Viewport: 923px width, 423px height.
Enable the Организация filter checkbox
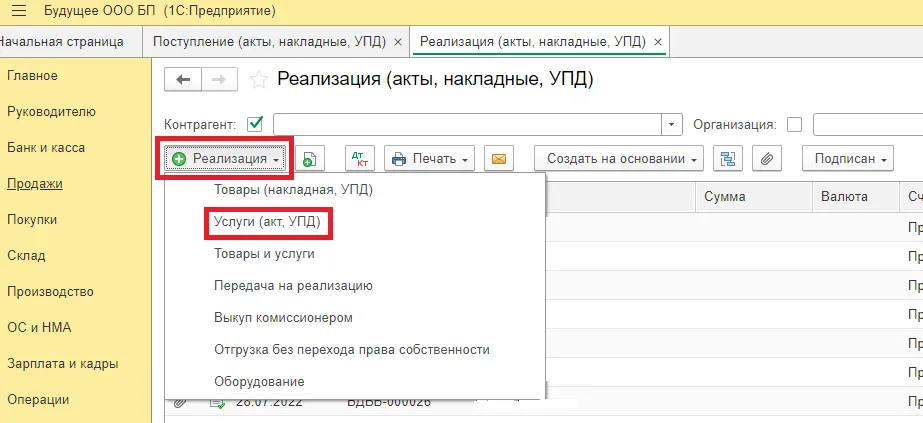[795, 125]
